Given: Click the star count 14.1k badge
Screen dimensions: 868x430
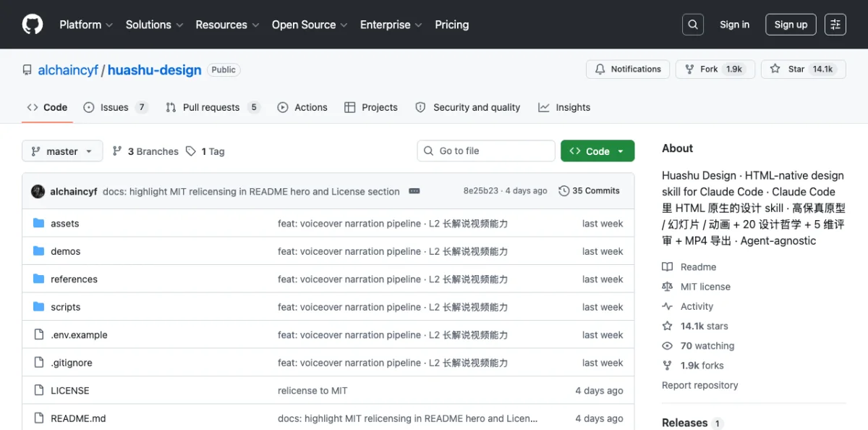Looking at the screenshot, I should 823,69.
